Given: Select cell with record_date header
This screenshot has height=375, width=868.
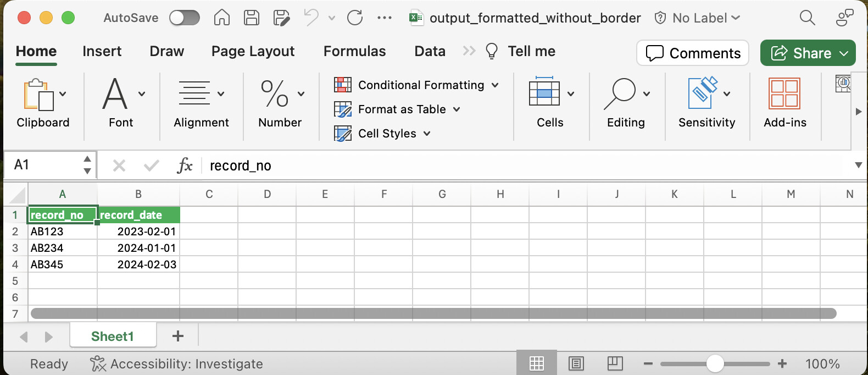Looking at the screenshot, I should coord(139,215).
